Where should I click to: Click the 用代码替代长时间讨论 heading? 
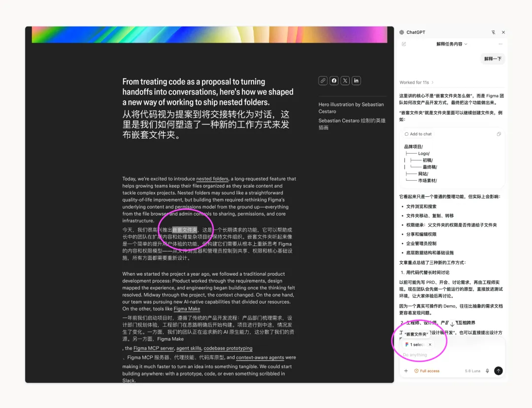(x=428, y=273)
